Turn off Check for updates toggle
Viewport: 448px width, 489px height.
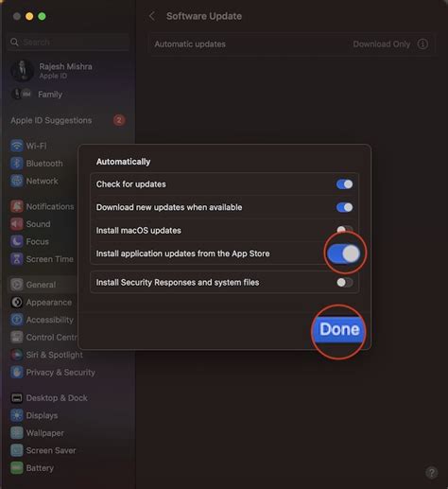344,184
